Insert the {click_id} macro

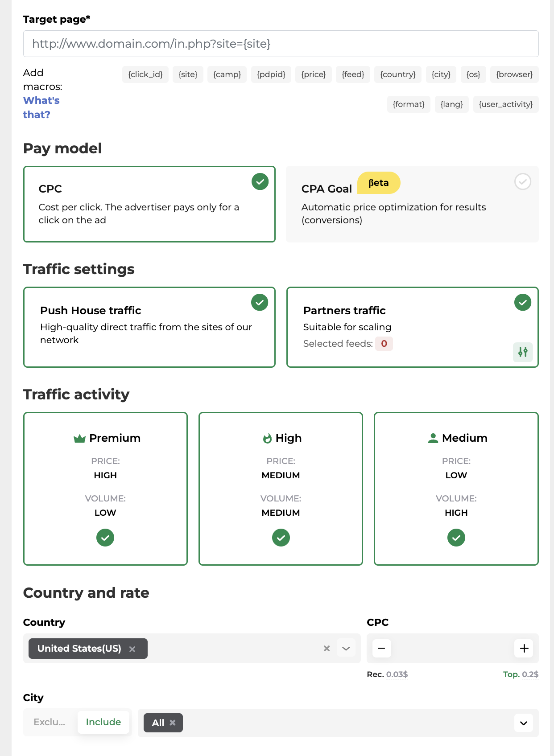pyautogui.click(x=145, y=74)
